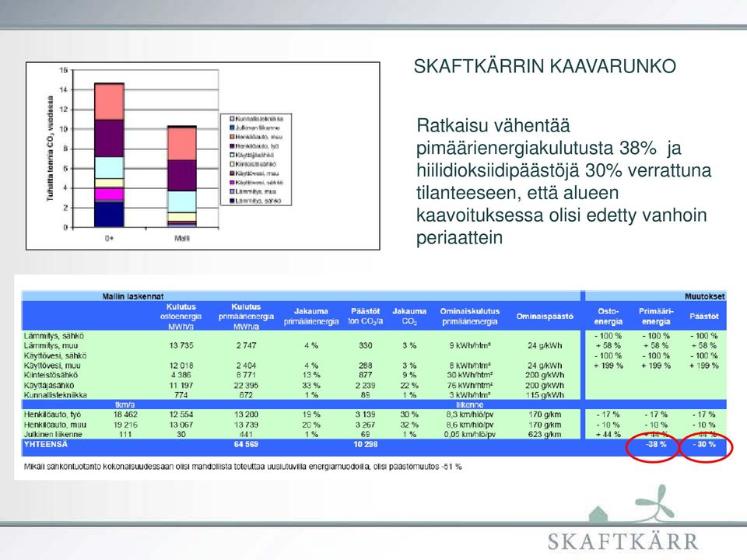Click the 'Jakauma CO2' column header
Image resolution: width=747 pixels, height=560 pixels.
409,317
